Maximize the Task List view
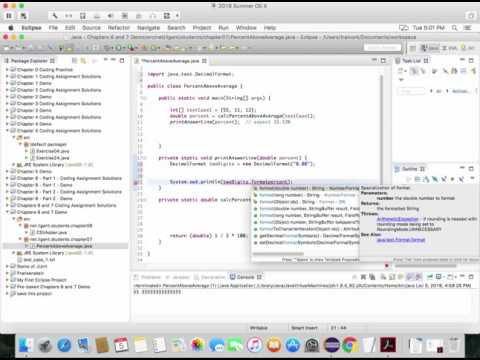This screenshot has width=480, height=360. click(x=471, y=61)
